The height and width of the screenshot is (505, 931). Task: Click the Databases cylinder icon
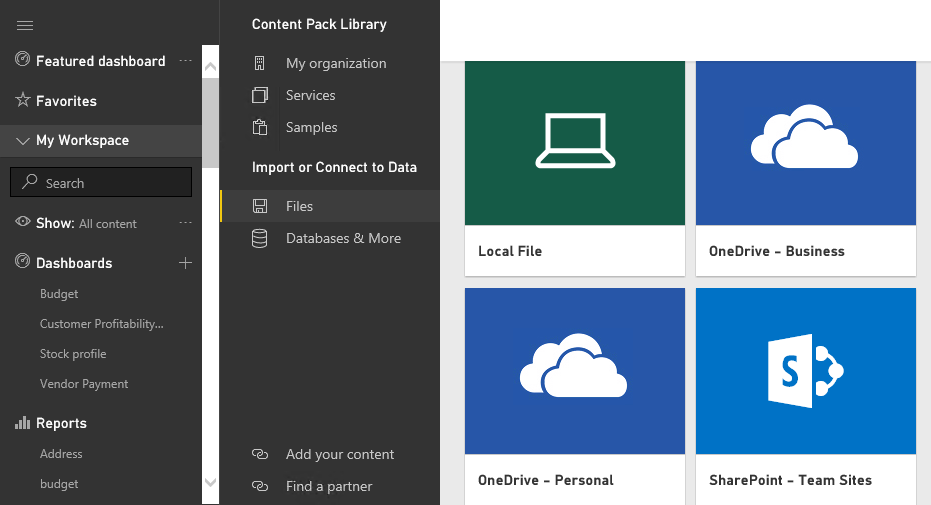259,238
